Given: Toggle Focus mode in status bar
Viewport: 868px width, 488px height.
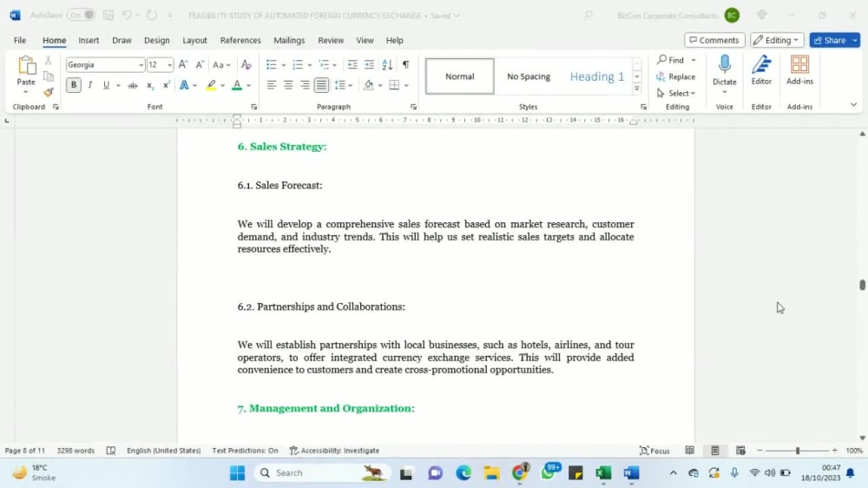Looking at the screenshot, I should [654, 451].
